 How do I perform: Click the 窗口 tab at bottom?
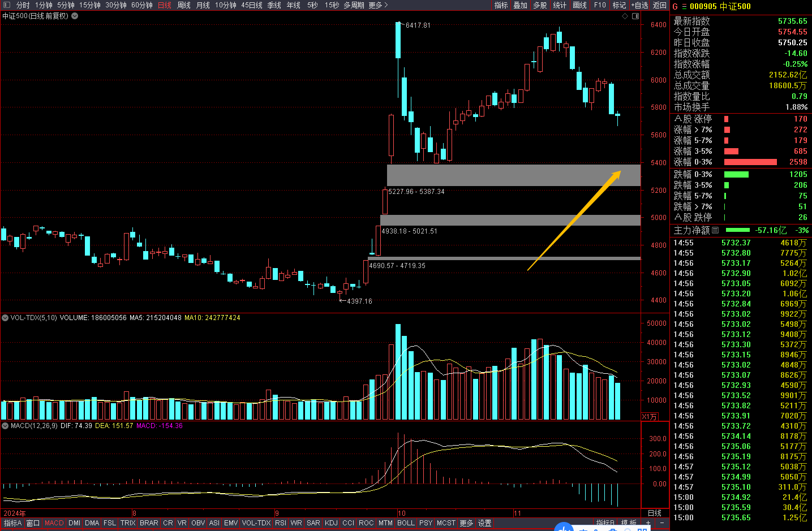coord(33,523)
